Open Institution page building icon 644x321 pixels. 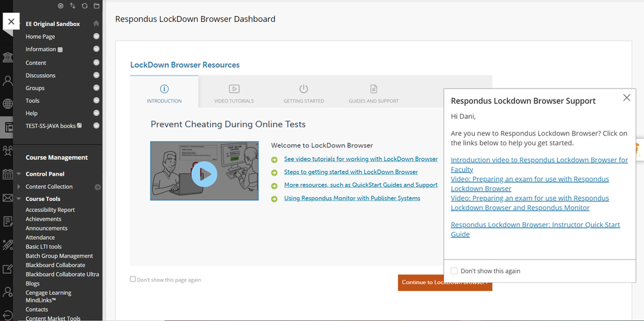pyautogui.click(x=7, y=57)
